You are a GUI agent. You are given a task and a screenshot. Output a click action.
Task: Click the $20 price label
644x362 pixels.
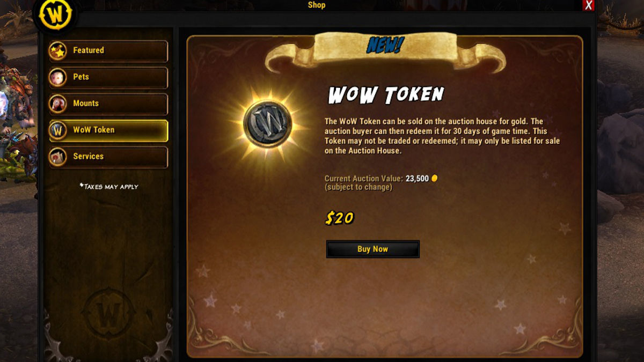340,218
